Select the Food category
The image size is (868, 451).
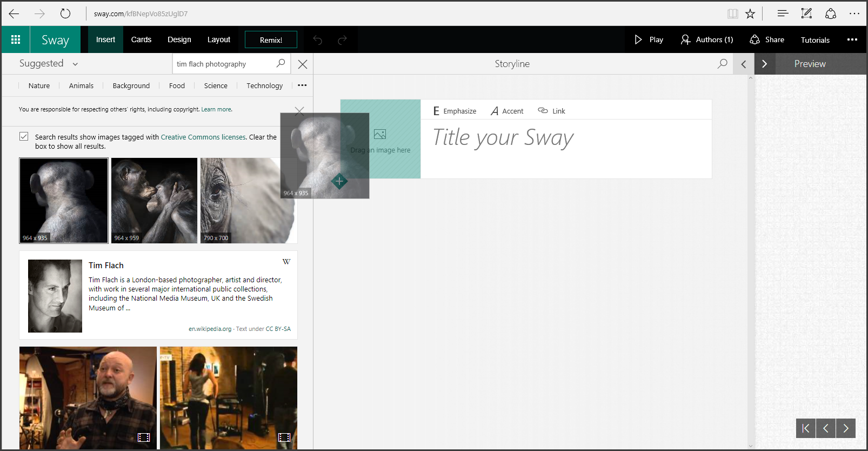click(x=177, y=85)
